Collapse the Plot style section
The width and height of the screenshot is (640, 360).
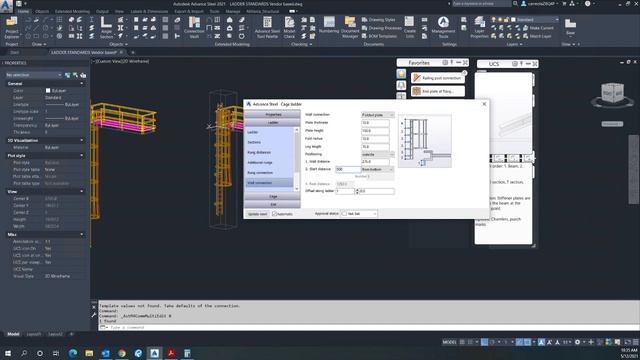pos(82,156)
